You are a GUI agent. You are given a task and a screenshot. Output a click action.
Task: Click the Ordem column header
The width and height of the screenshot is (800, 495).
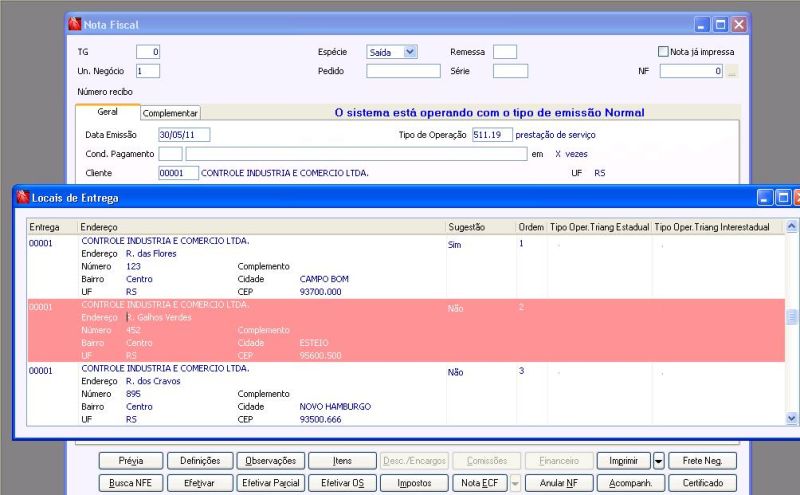531,227
